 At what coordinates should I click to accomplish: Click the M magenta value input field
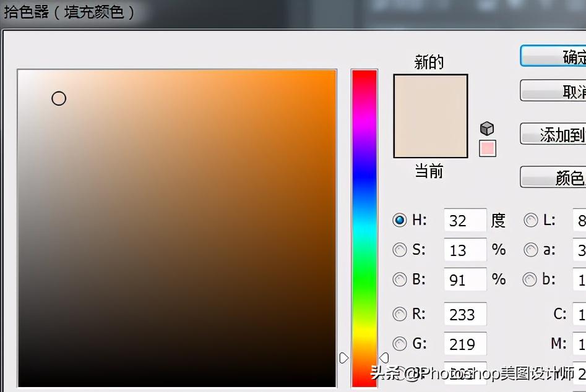click(x=580, y=344)
